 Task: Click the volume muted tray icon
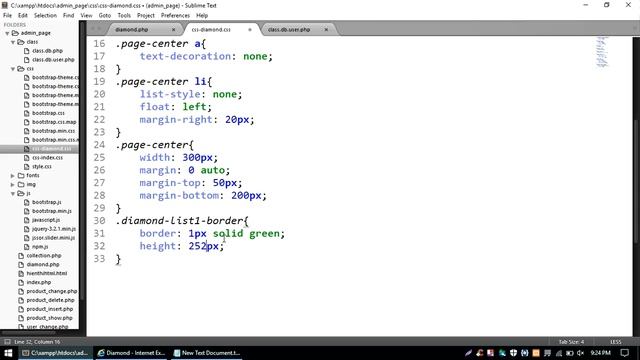[580, 353]
